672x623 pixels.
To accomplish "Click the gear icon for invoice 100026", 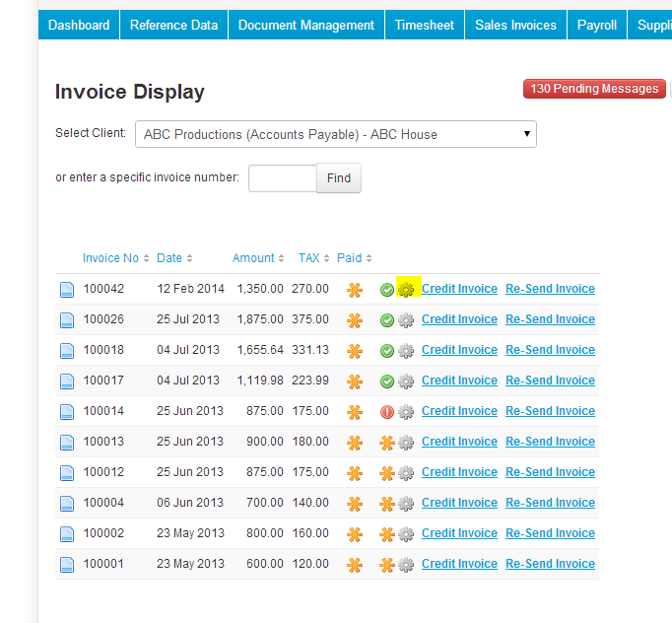I will [x=406, y=320].
